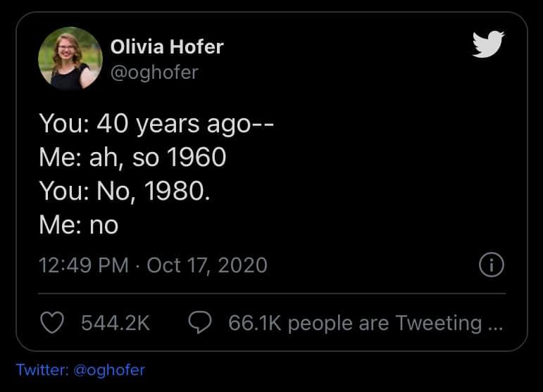Click the reply speech bubble icon
The width and height of the screenshot is (543, 392).
[202, 323]
